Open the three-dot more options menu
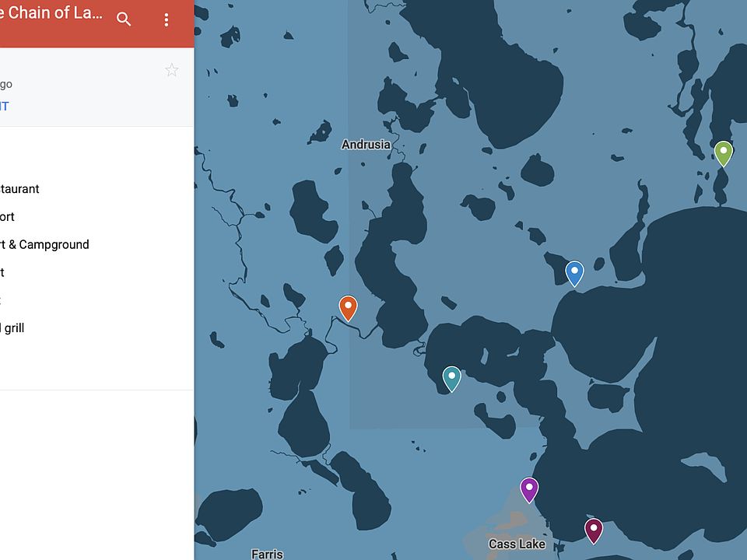This screenshot has height=560, width=747. tap(166, 20)
